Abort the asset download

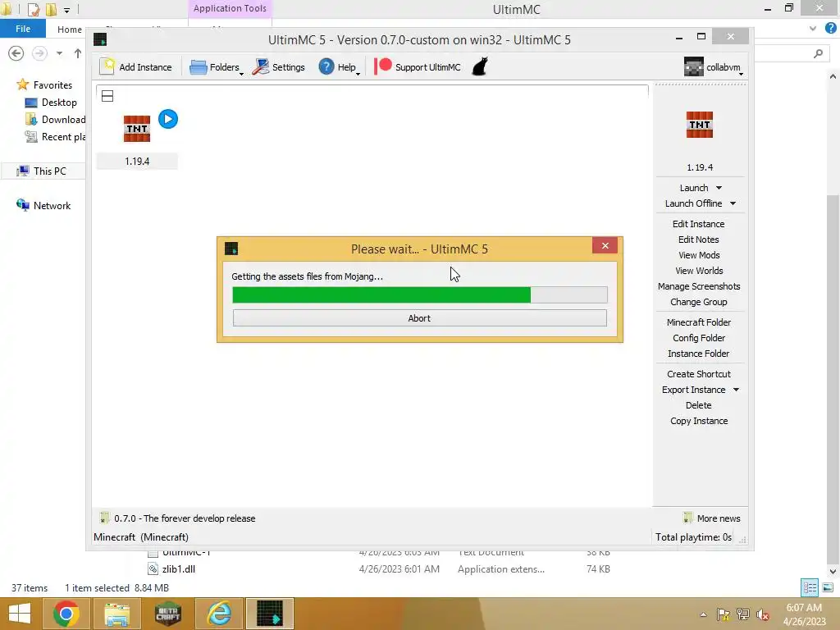[419, 318]
